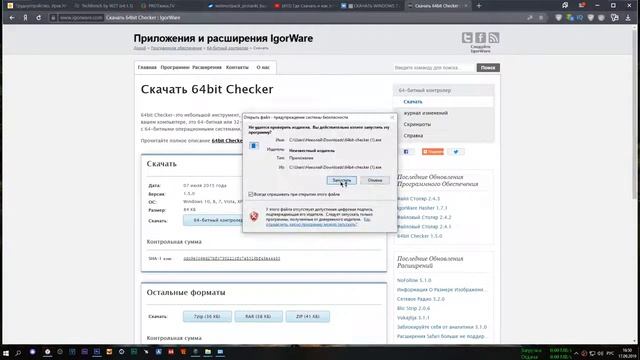640x360 pixels.
Task: Open Bbc Strip 2.0.6 extension link
Action: 413,309
